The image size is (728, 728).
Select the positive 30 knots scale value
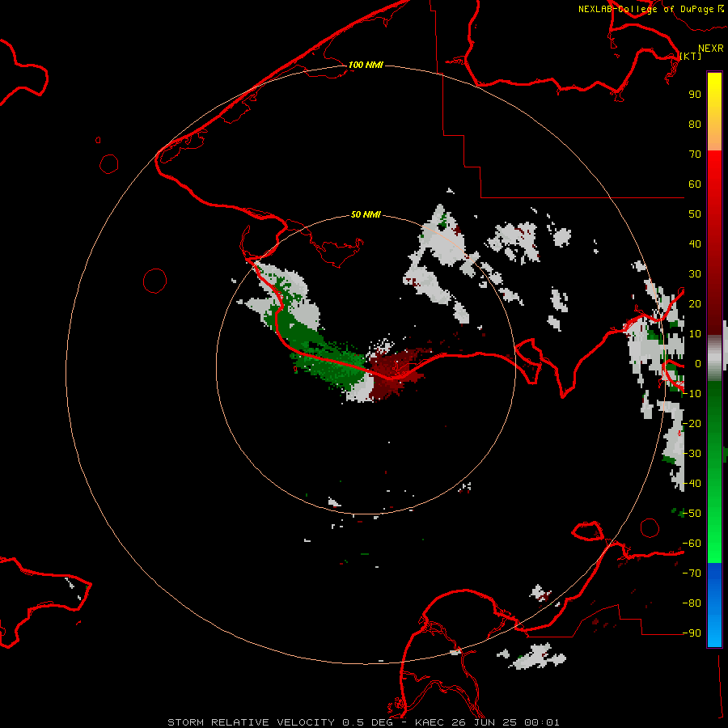pos(695,274)
